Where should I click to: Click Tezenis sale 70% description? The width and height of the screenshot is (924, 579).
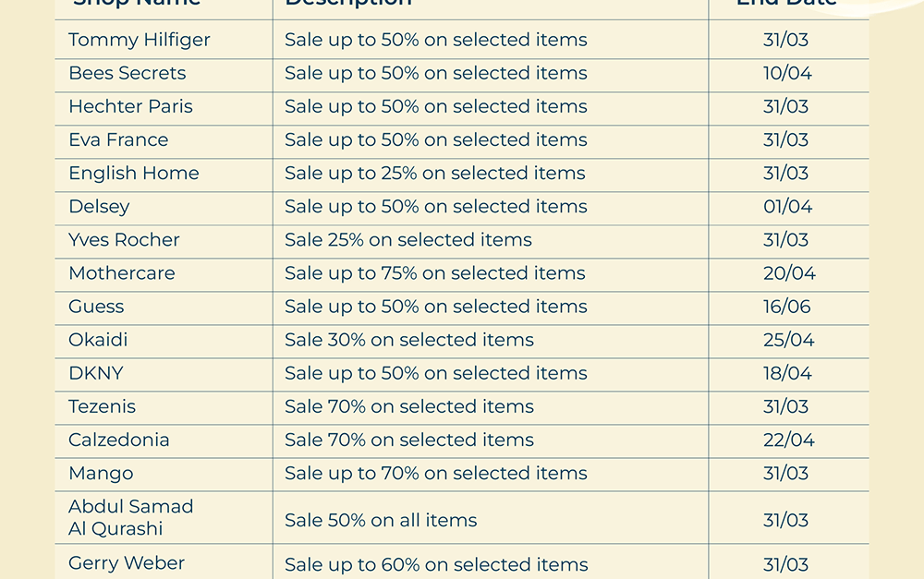pyautogui.click(x=409, y=406)
